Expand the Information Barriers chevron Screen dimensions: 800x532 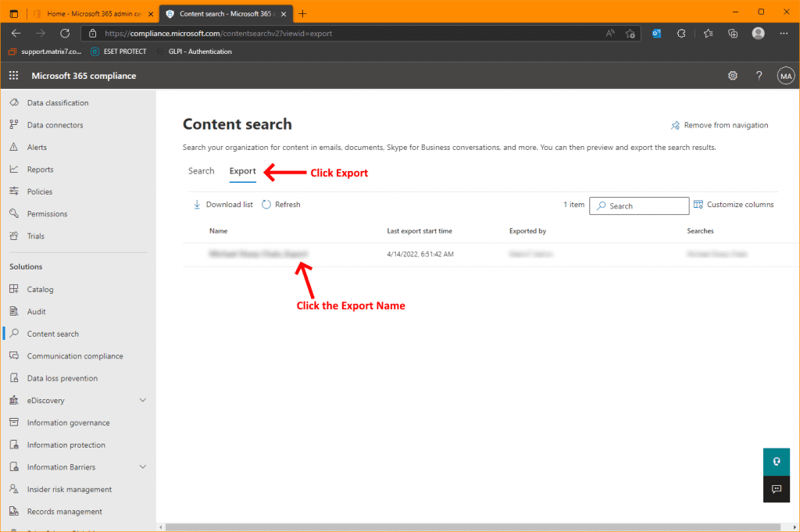pyautogui.click(x=143, y=466)
